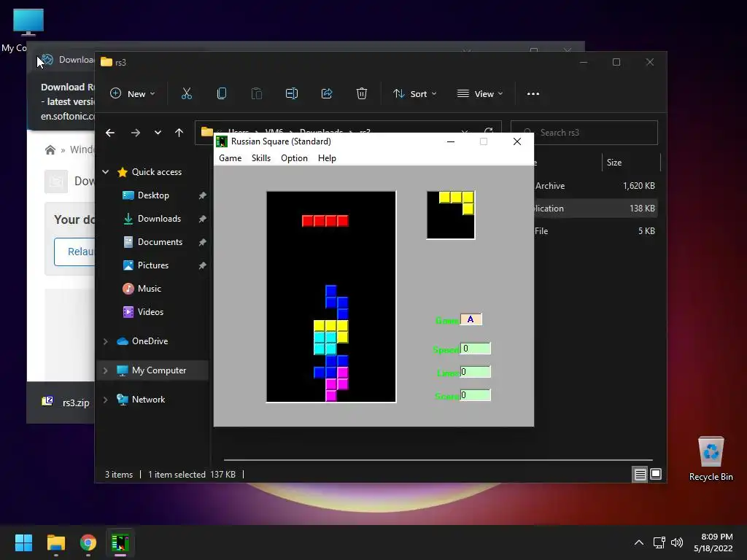This screenshot has height=560, width=747.
Task: Switch to details view icon in status bar
Action: click(x=640, y=474)
